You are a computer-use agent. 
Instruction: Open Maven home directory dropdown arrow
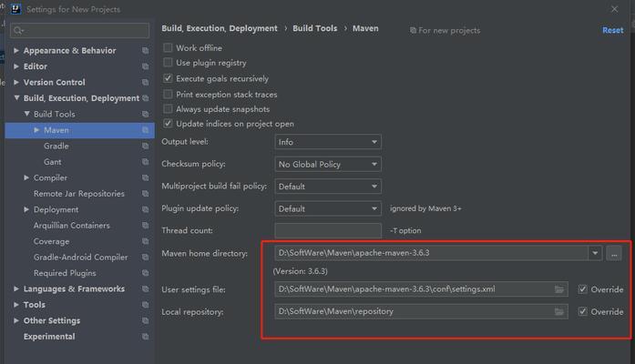(x=595, y=253)
